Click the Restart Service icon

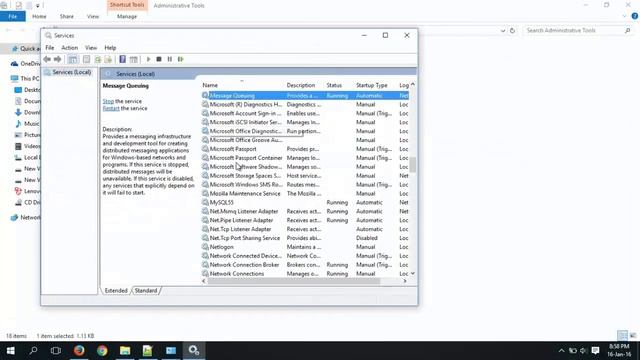click(180, 59)
